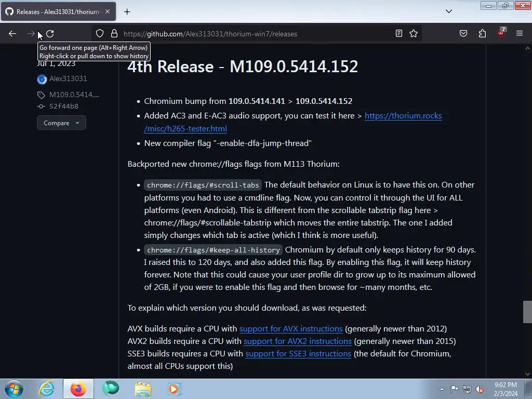Image resolution: width=532 pixels, height=399 pixels.
Task: Open the Windows Start menu
Action: [x=14, y=389]
